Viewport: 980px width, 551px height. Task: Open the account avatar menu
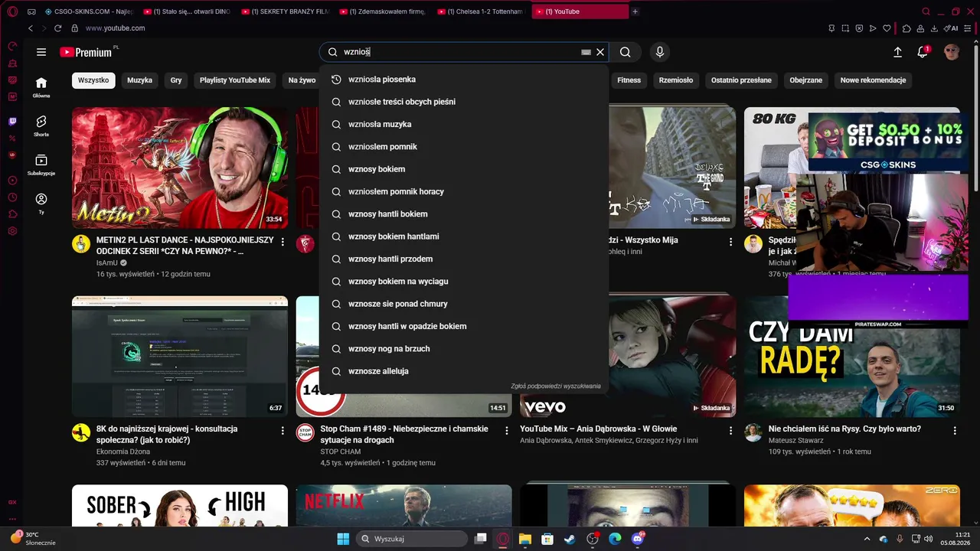point(952,52)
